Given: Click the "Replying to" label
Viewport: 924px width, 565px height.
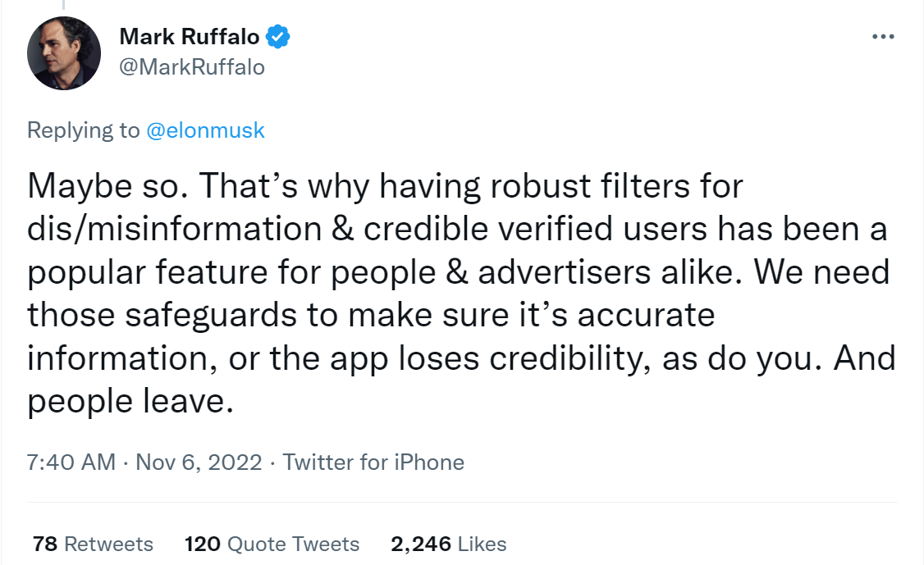Looking at the screenshot, I should (84, 130).
